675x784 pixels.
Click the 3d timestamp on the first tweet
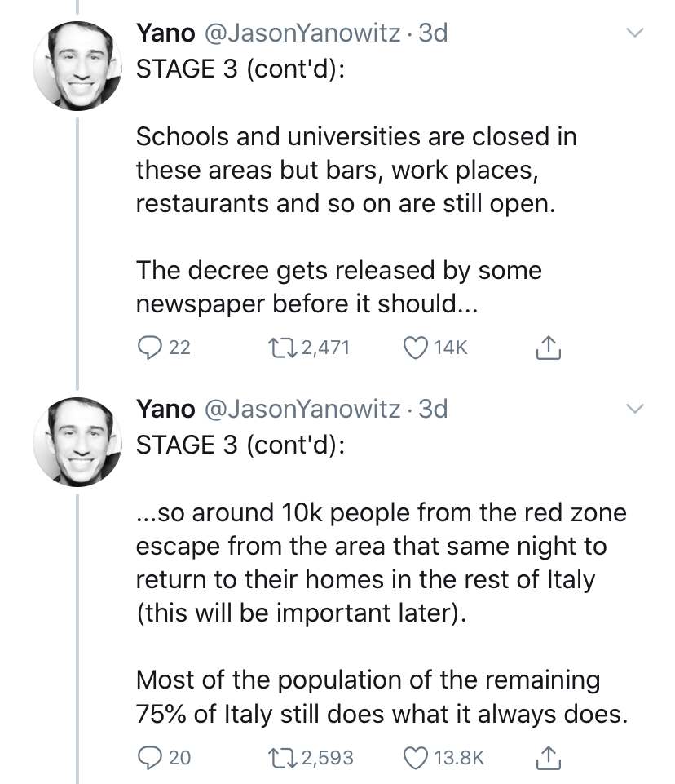(x=432, y=33)
